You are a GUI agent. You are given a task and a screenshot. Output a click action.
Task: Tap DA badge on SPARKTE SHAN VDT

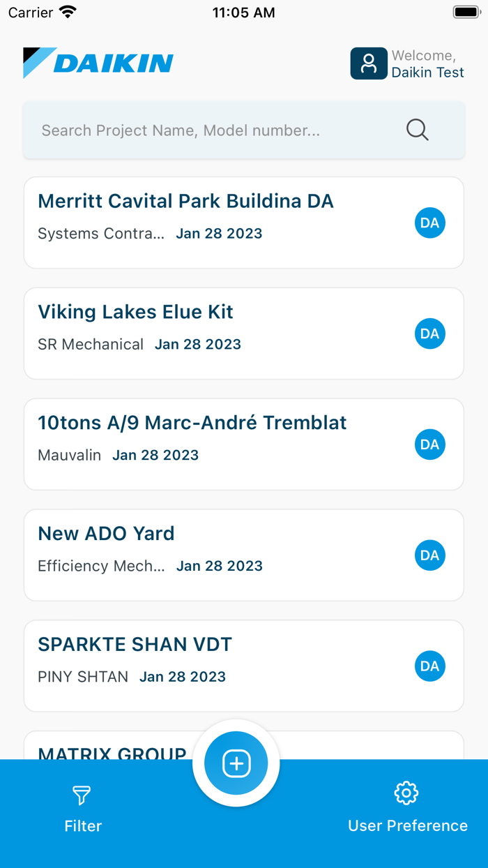coord(430,667)
